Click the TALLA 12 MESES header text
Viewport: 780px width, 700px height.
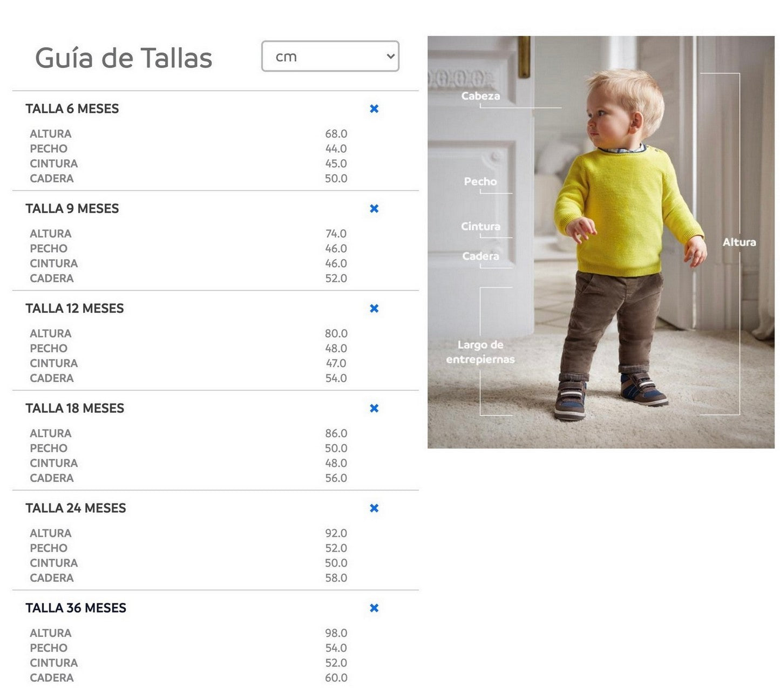pos(74,309)
